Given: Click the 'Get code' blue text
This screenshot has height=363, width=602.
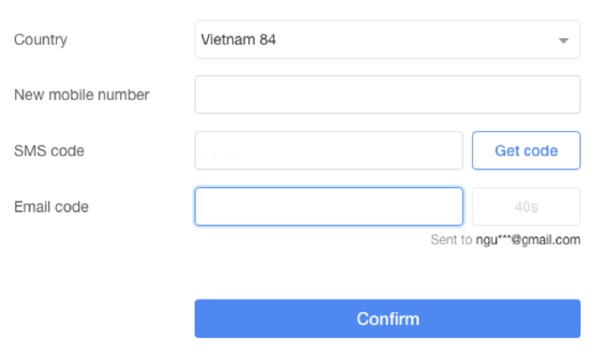Looking at the screenshot, I should [x=526, y=151].
